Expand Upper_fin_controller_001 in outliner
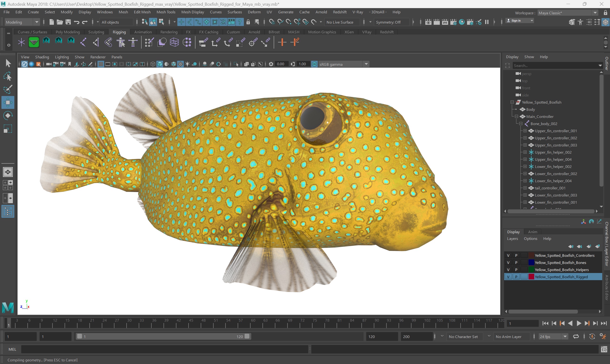The height and width of the screenshot is (364, 610). (x=525, y=131)
